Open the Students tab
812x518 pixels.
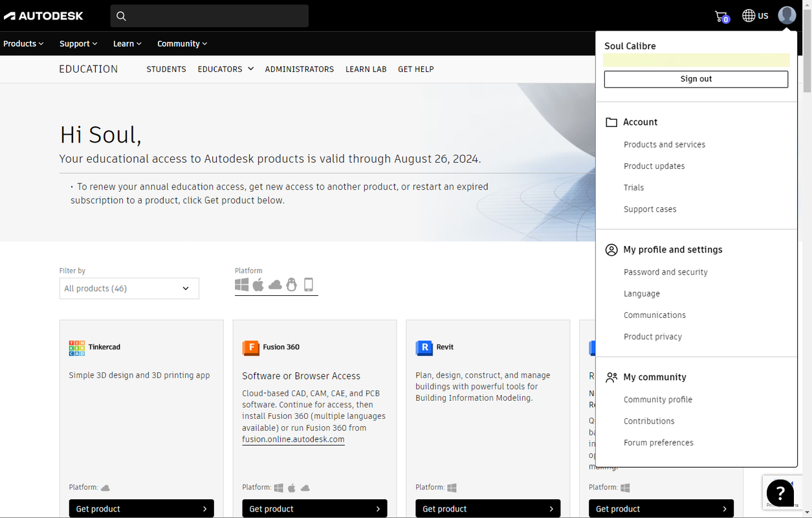point(166,69)
